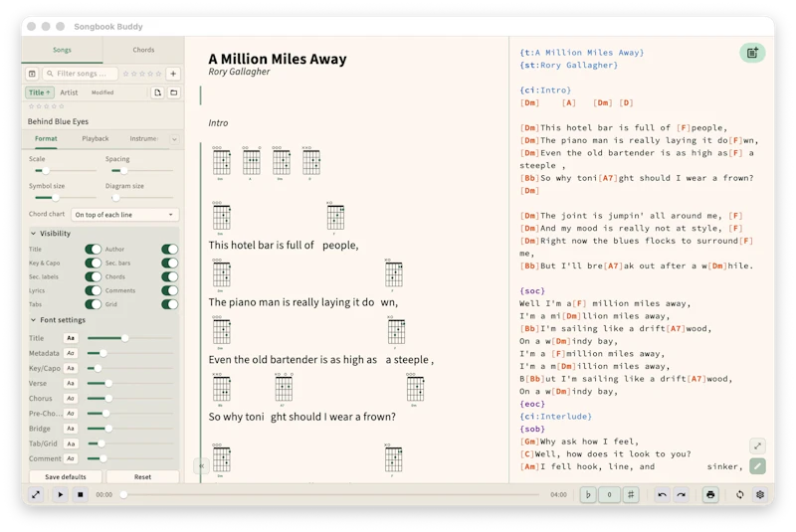The image size is (796, 532).
Task: Click the new file icon in the song list header
Action: pos(157,92)
